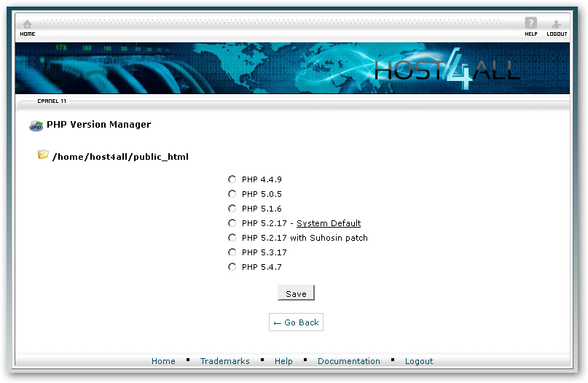Select PHP 5.3.17 radio button

232,252
